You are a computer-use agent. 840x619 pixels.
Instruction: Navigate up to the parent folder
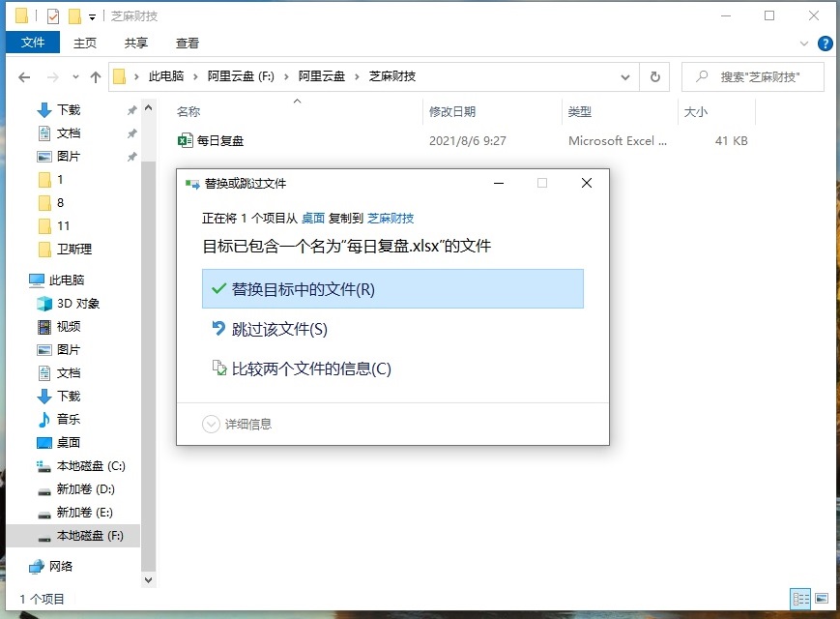tap(94, 76)
